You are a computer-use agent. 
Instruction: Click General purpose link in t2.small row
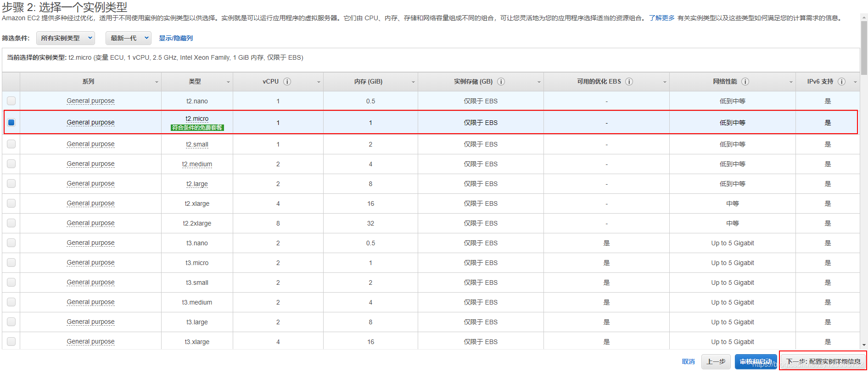click(x=90, y=144)
